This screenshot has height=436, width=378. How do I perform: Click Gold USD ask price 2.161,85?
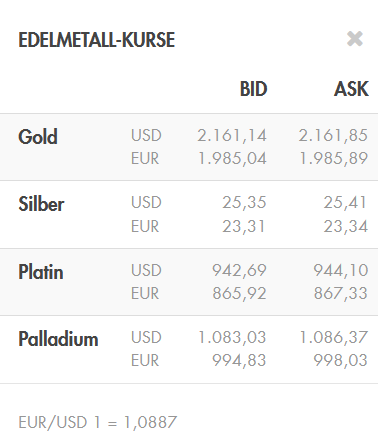pos(333,136)
